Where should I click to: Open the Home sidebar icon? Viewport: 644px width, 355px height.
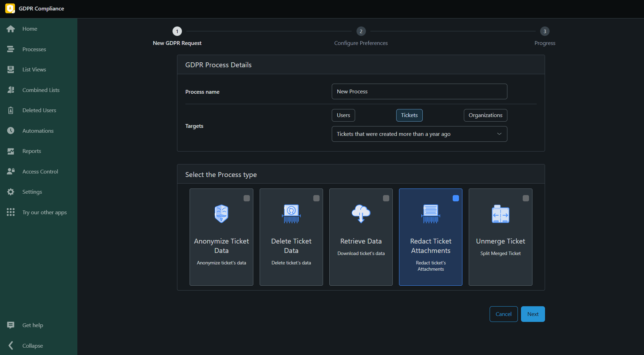(10, 29)
